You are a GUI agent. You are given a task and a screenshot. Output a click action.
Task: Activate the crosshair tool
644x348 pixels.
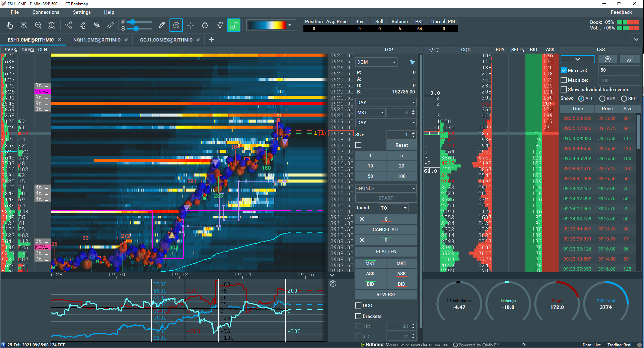coord(191,25)
